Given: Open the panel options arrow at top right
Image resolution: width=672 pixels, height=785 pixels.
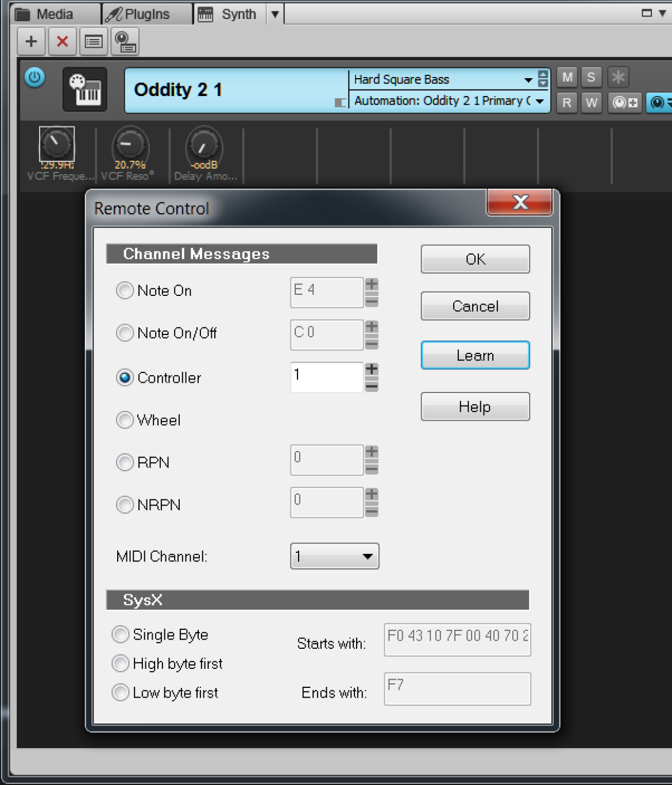Looking at the screenshot, I should point(662,13).
